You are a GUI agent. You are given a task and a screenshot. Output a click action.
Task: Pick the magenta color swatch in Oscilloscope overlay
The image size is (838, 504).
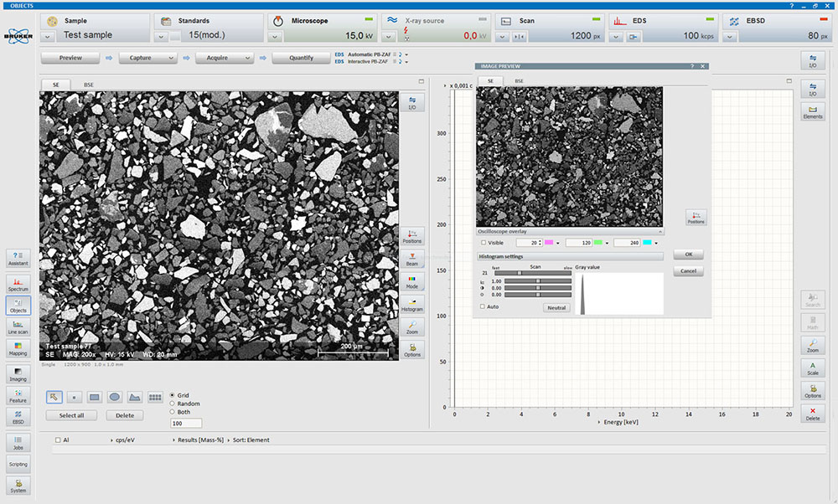tap(549, 242)
